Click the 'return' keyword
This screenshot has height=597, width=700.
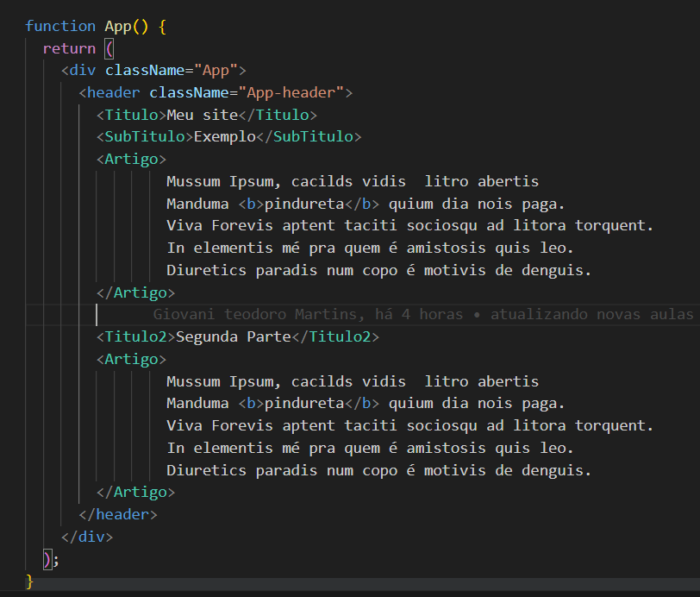click(x=69, y=48)
